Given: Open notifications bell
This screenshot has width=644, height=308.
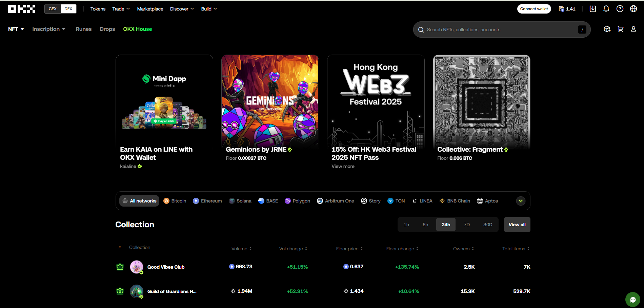Looking at the screenshot, I should 606,9.
